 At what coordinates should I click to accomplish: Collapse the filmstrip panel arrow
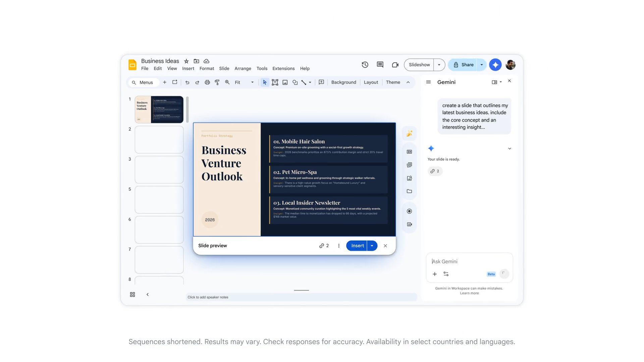pyautogui.click(x=148, y=294)
